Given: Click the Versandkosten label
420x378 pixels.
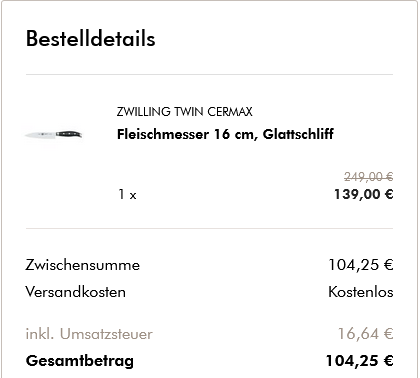Looking at the screenshot, I should (x=76, y=292).
